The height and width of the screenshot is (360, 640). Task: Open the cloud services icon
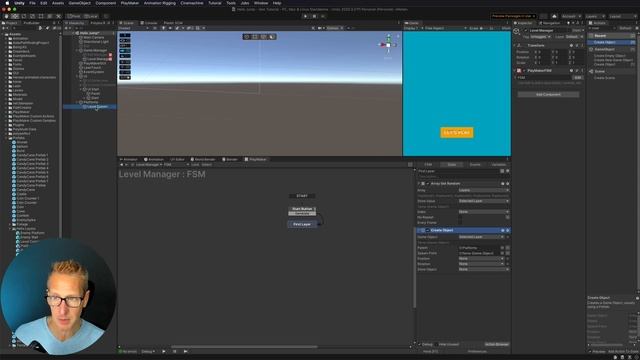(554, 16)
